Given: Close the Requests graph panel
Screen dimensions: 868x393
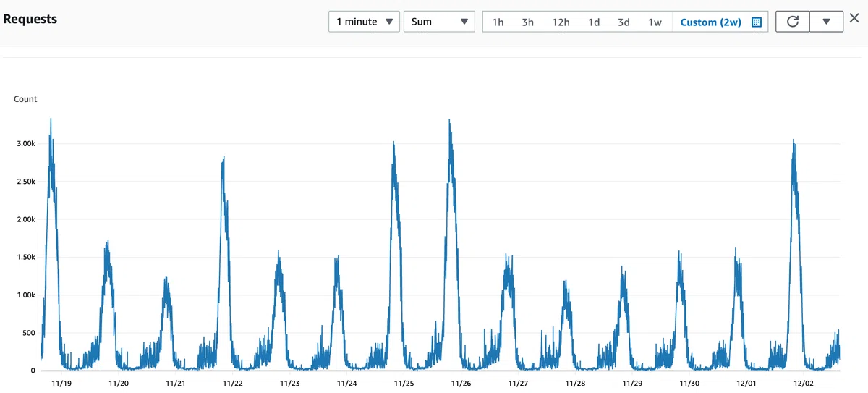Looking at the screenshot, I should click(854, 19).
